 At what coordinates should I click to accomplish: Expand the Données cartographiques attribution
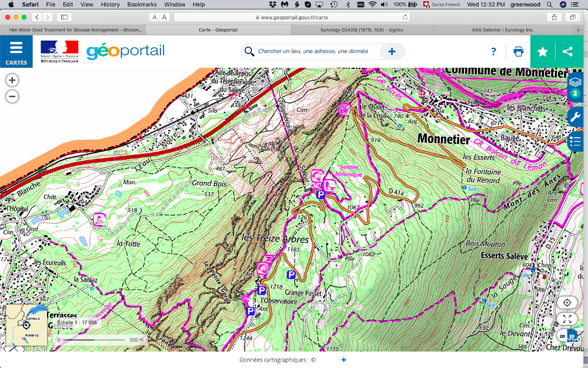click(344, 360)
